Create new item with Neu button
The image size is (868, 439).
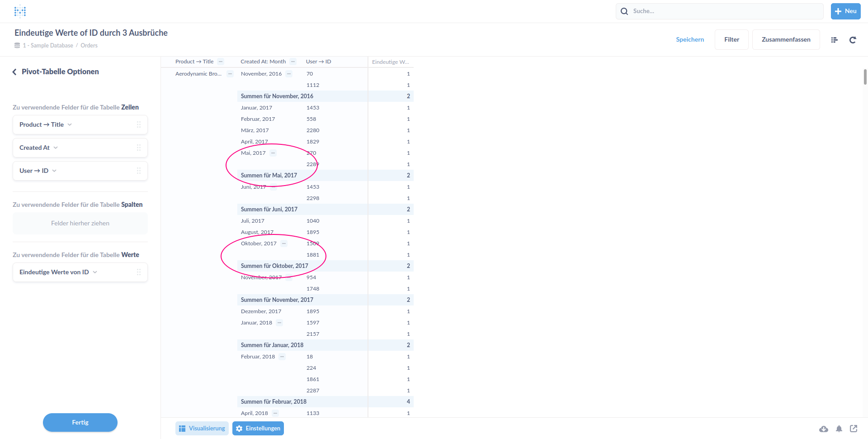point(845,11)
